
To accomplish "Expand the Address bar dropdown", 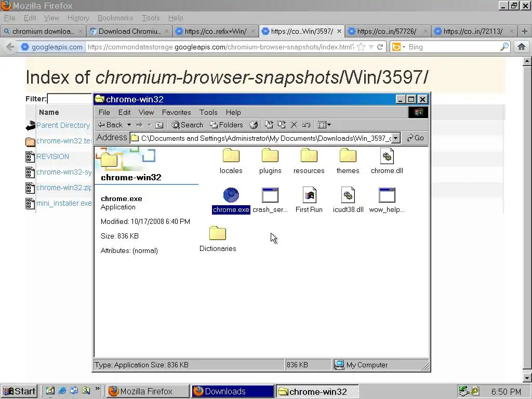I will 395,138.
